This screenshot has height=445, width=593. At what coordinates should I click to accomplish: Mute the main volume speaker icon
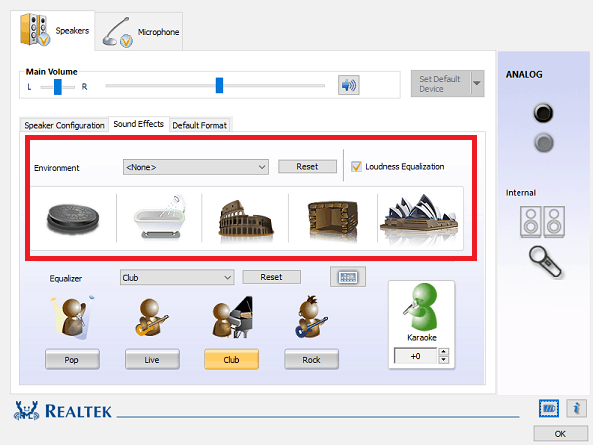tap(349, 85)
